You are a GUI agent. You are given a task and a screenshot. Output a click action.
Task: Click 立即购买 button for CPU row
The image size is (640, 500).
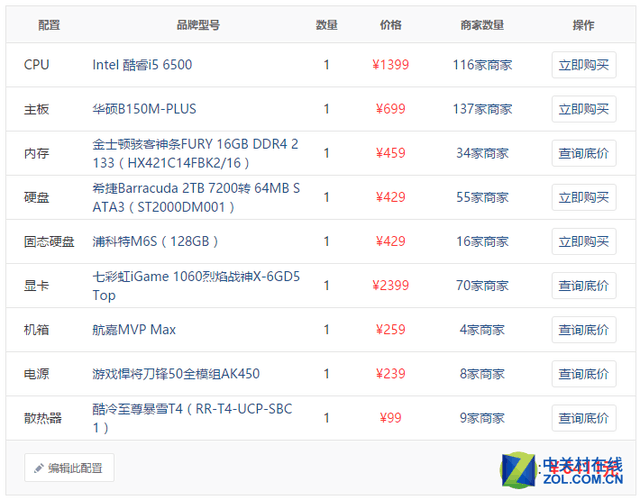click(584, 64)
